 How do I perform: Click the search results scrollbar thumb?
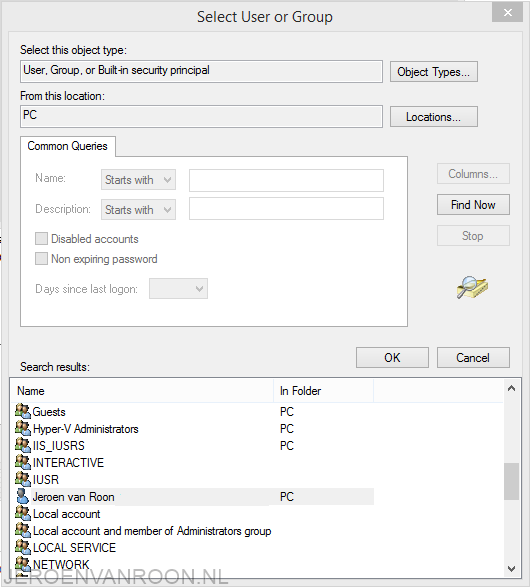click(x=511, y=481)
